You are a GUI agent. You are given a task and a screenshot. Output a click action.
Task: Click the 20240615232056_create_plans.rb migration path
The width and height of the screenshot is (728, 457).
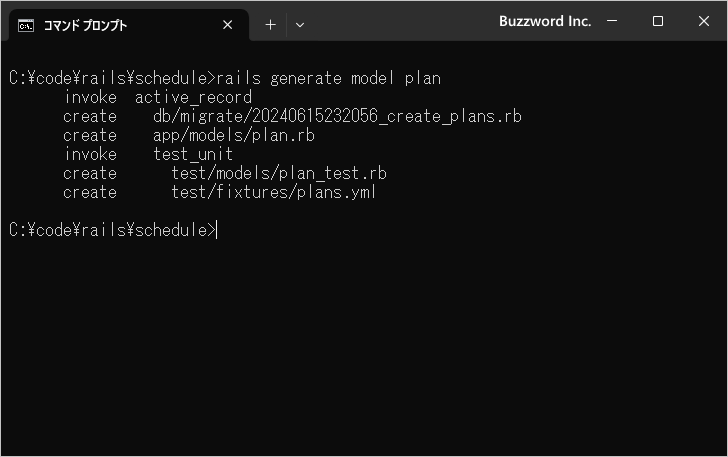coord(337,116)
